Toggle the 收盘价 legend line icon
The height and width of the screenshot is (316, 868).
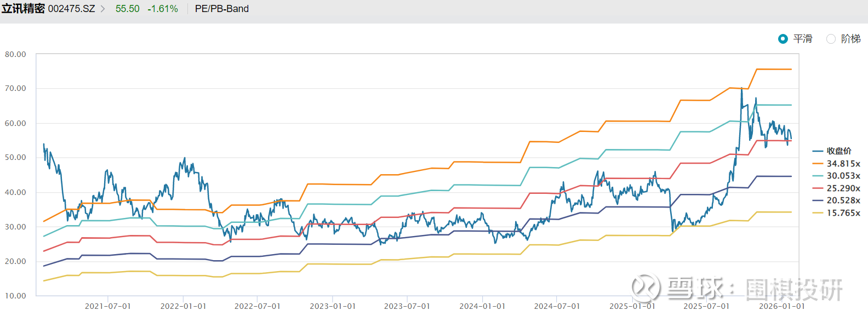[818, 151]
